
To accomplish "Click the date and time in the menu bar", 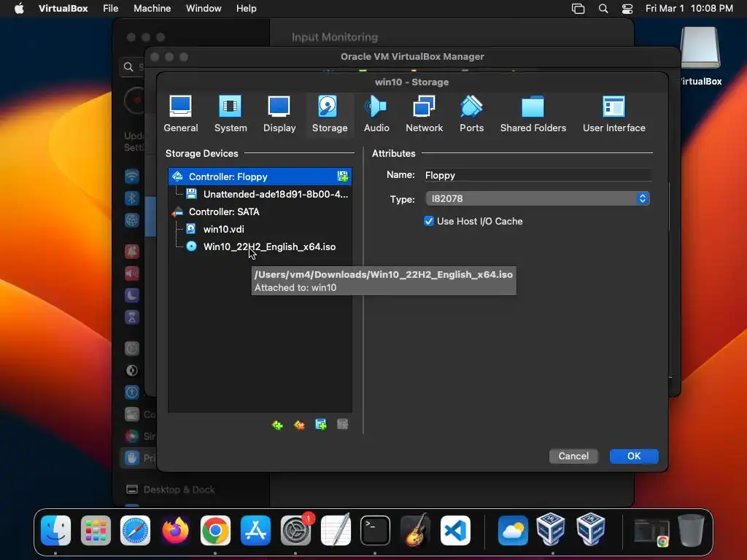I will [689, 9].
